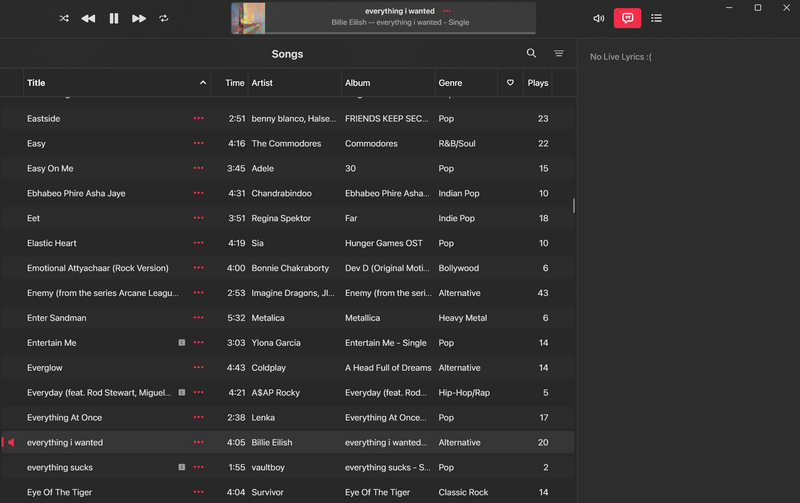Click the song list vertical scrollbar

tap(574, 206)
